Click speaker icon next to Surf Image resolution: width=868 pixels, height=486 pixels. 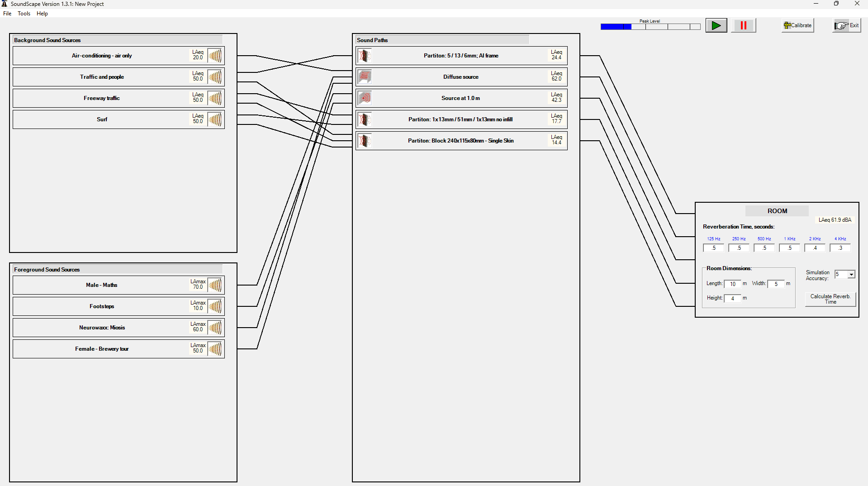215,119
